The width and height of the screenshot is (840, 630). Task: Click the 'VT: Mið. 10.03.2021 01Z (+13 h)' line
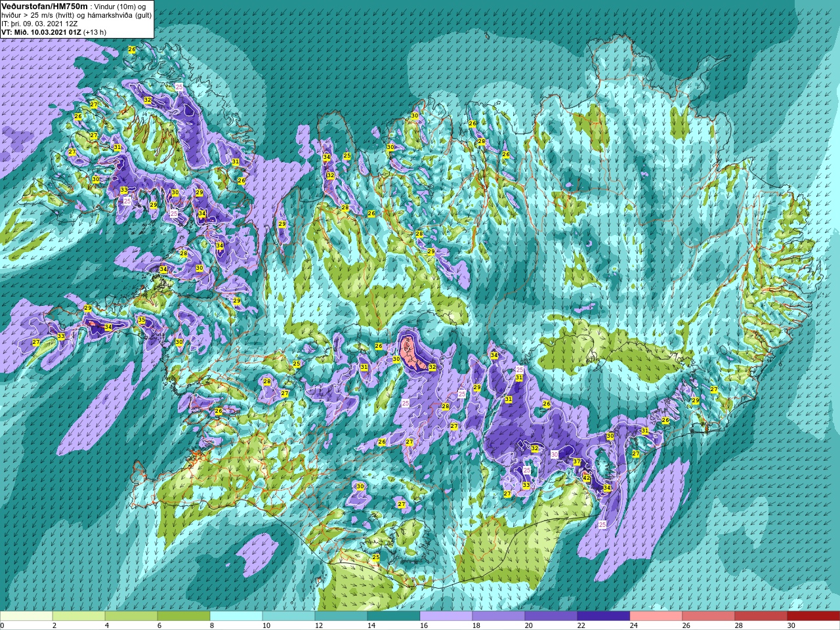[x=54, y=32]
